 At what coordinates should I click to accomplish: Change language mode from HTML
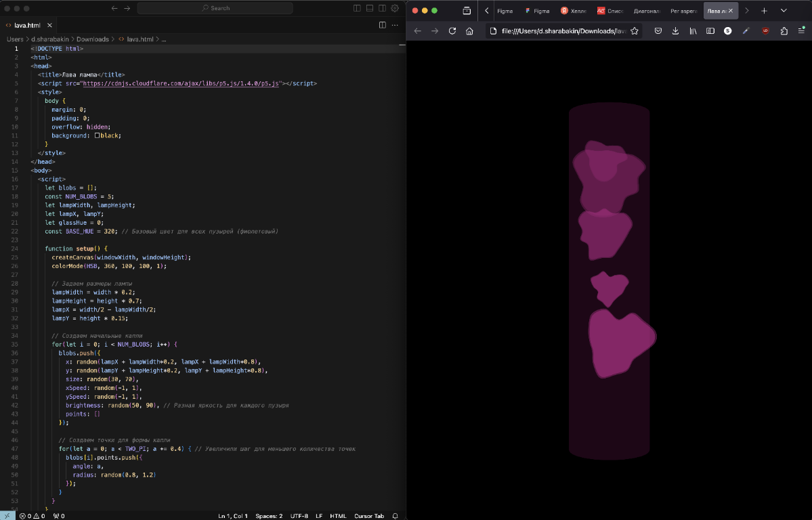click(x=338, y=516)
